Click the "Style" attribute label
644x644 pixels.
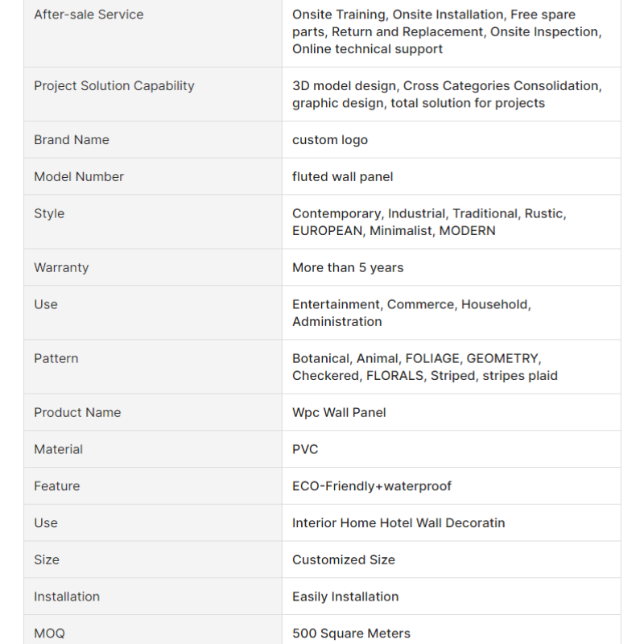click(x=49, y=213)
